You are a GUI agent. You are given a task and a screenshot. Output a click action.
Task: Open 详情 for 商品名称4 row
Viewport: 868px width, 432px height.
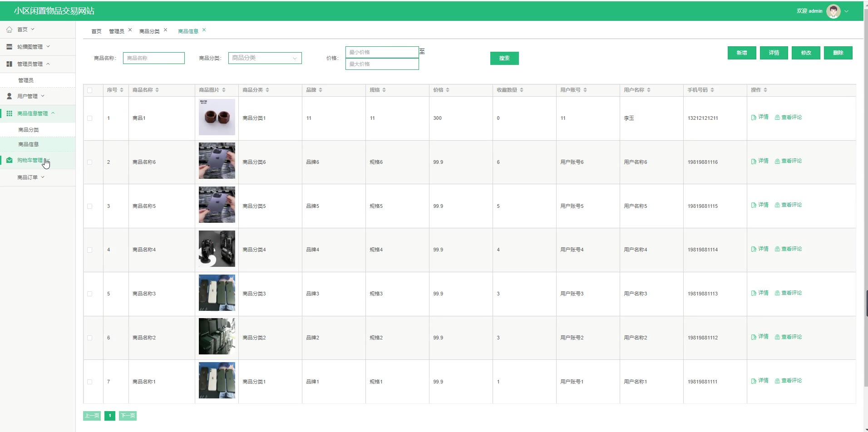point(760,249)
